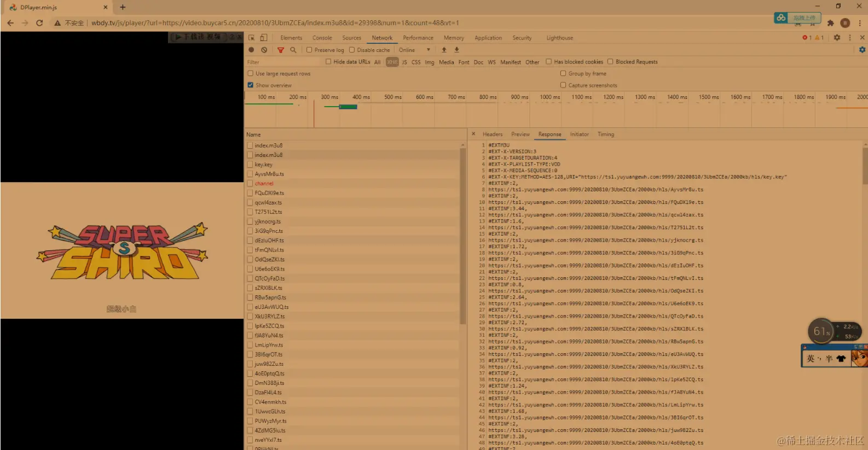868x450 pixels.
Task: Open DevTools three-dot customize menu
Action: pyautogui.click(x=850, y=38)
